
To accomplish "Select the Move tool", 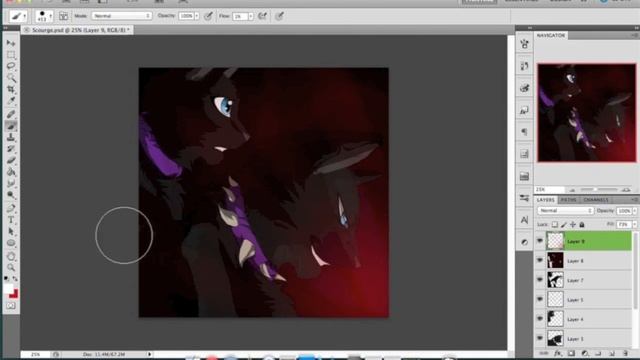I will [x=11, y=43].
